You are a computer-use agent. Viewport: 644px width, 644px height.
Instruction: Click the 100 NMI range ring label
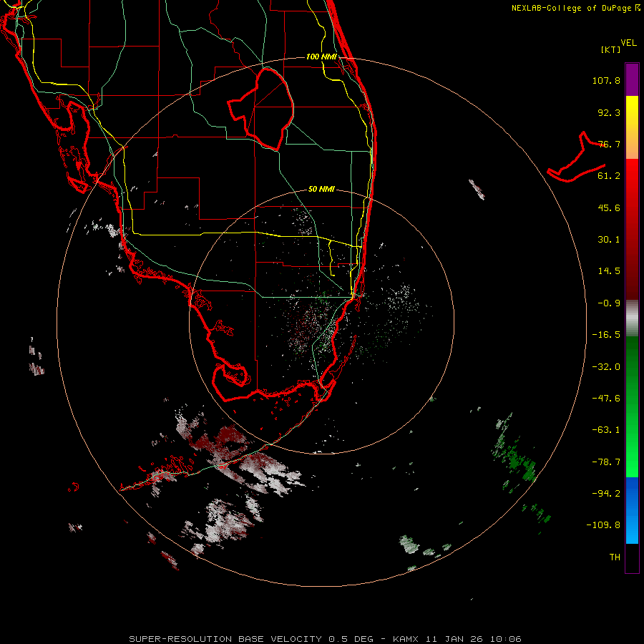pos(321,57)
